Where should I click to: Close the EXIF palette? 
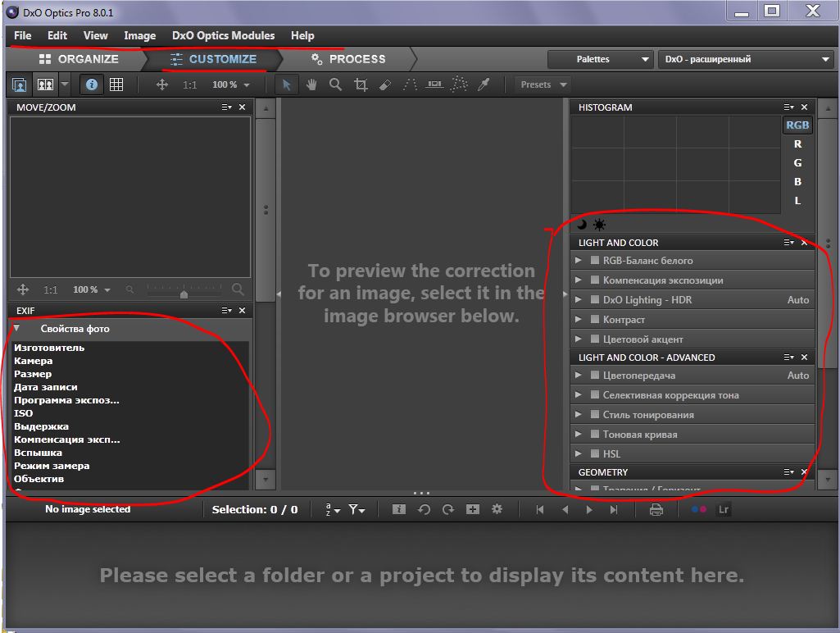pyautogui.click(x=242, y=311)
